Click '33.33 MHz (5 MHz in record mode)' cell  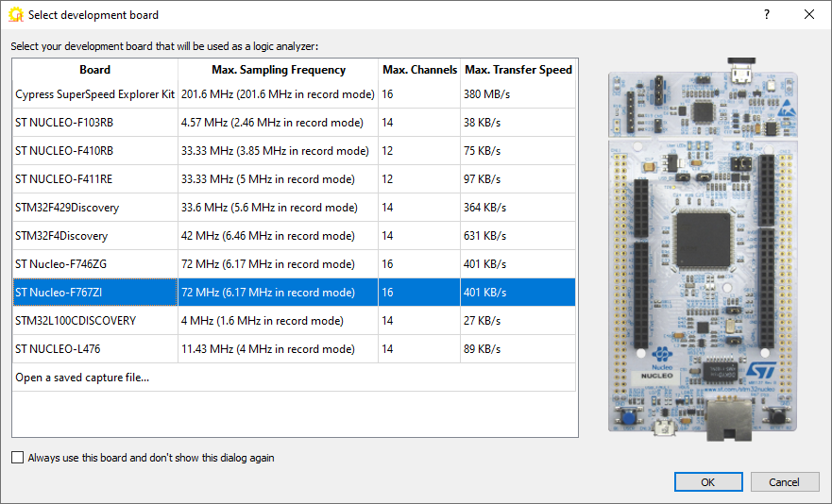(278, 179)
